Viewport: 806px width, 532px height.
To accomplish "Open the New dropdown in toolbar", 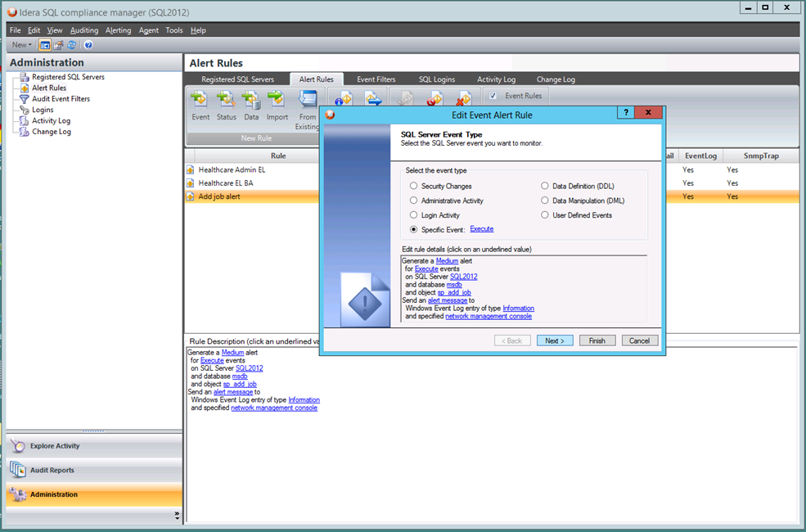I will pos(22,45).
